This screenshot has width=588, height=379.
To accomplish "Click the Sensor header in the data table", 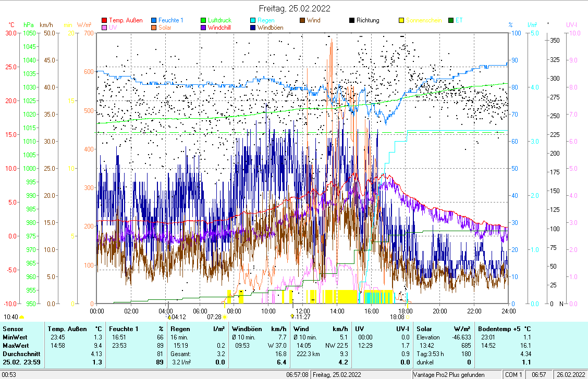I will (13, 329).
